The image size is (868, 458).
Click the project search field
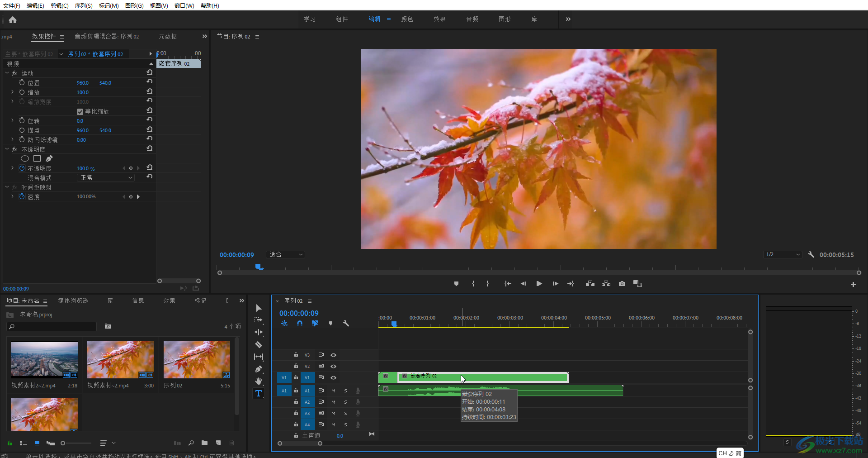coord(52,326)
